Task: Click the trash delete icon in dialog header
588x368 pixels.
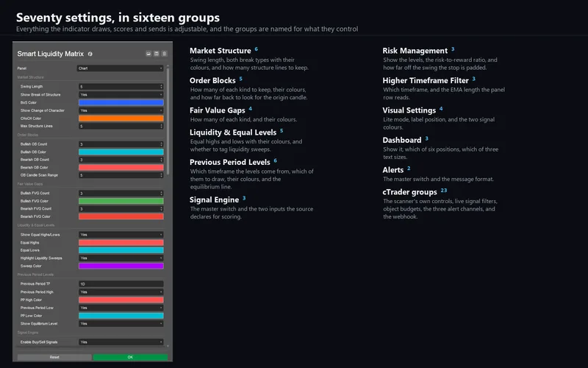Action: 164,54
